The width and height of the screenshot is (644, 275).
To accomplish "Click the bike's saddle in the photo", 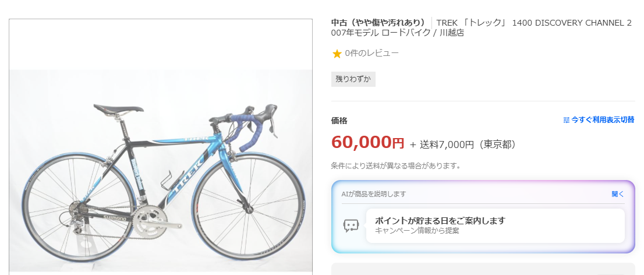I will click(x=119, y=108).
